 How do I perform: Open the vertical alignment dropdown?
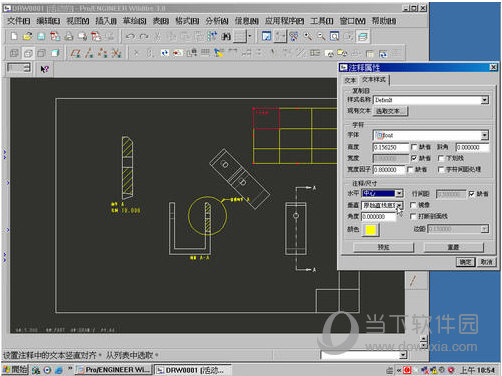(399, 205)
